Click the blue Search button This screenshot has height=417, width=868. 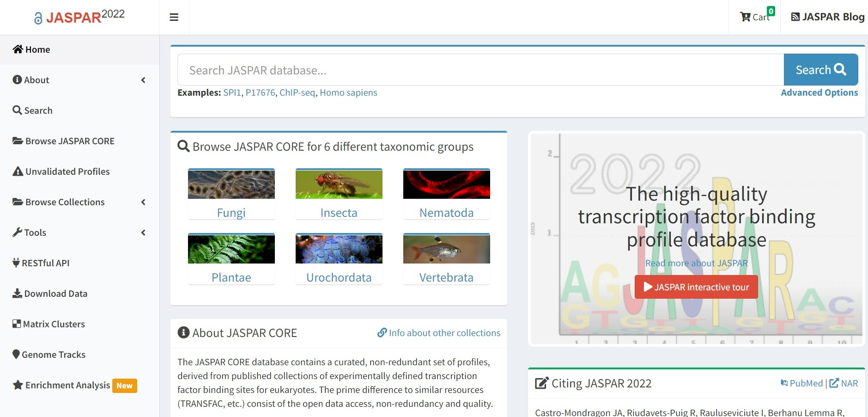821,70
